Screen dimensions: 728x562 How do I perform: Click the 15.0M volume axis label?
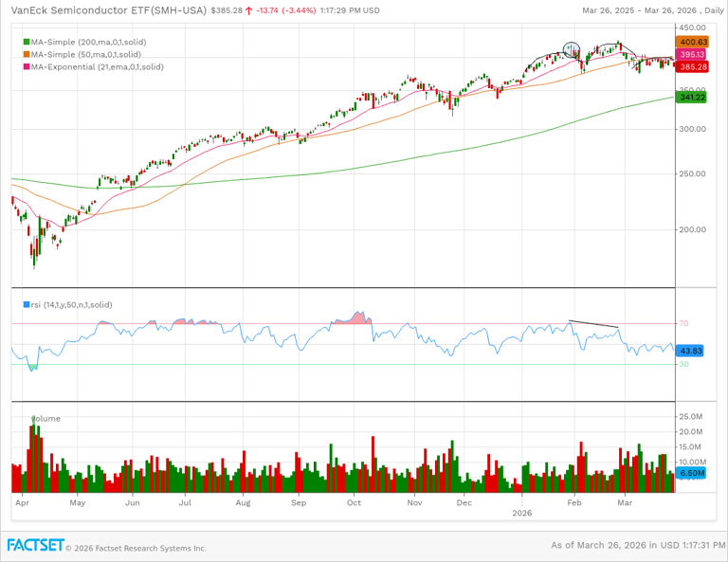pyautogui.click(x=690, y=447)
